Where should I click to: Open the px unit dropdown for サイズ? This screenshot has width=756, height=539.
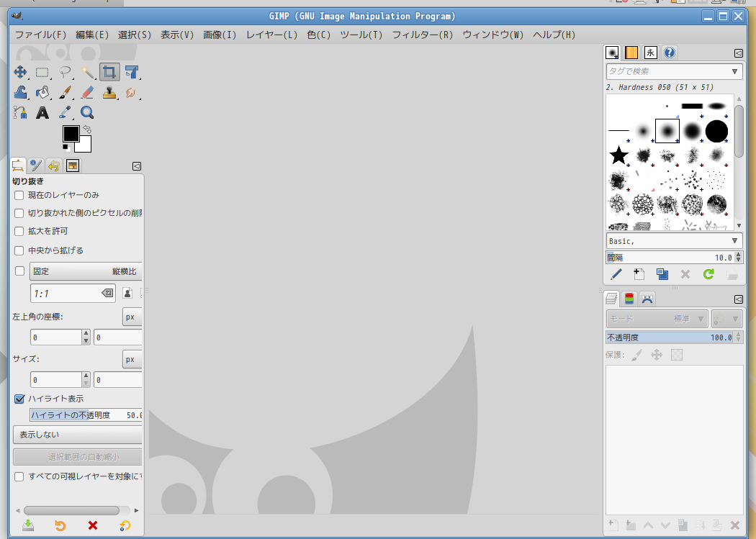pos(132,359)
